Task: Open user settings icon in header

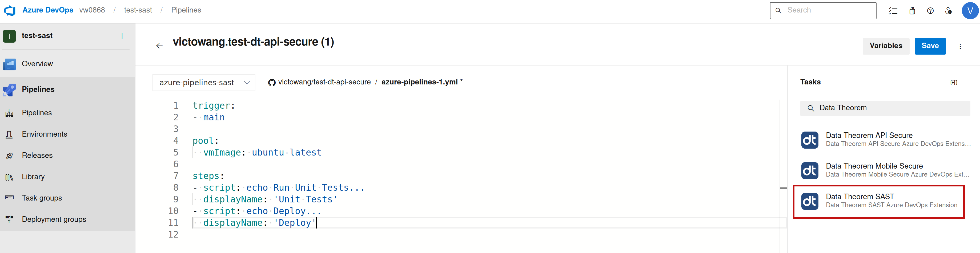Action: click(x=949, y=11)
